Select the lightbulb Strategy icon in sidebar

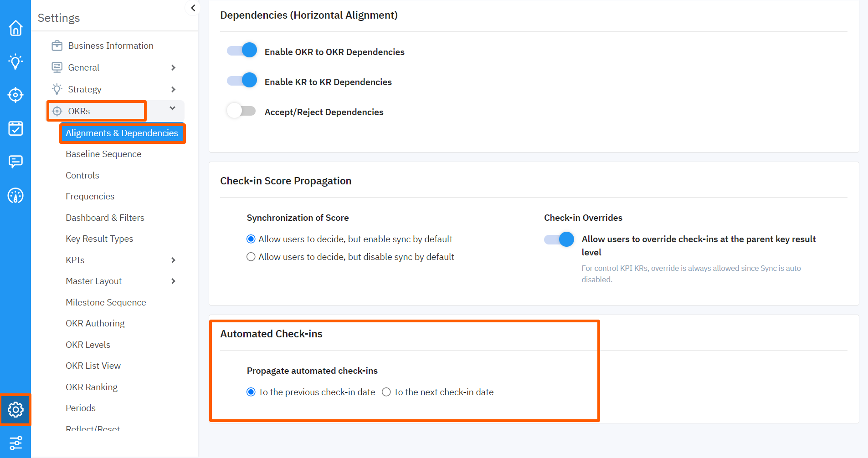[x=15, y=61]
